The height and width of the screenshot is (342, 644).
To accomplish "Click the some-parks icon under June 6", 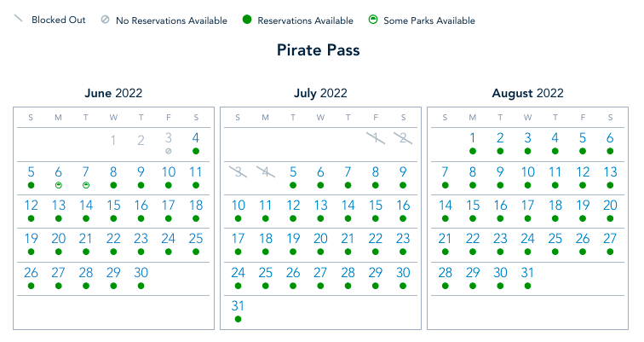I will pos(59,184).
